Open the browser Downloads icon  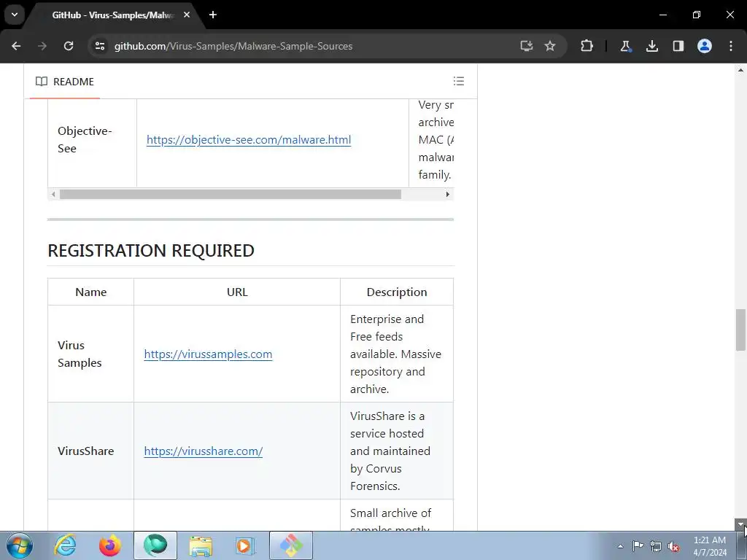651,46
